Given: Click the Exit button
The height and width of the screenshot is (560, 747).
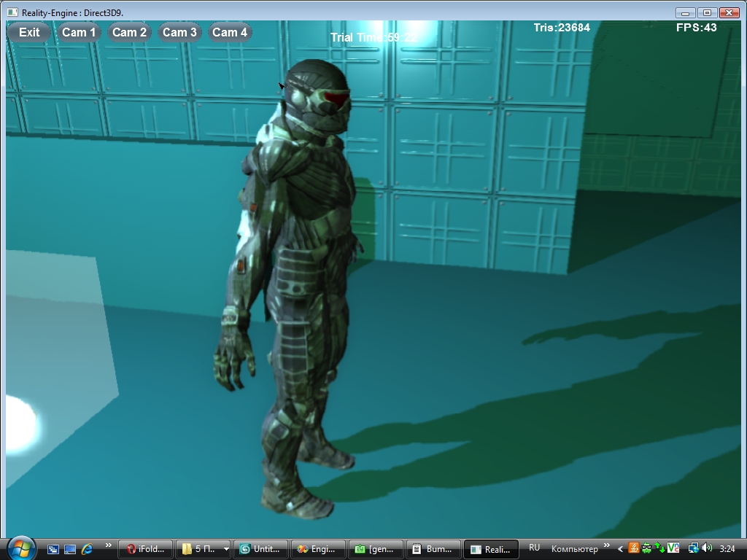Looking at the screenshot, I should [29, 32].
